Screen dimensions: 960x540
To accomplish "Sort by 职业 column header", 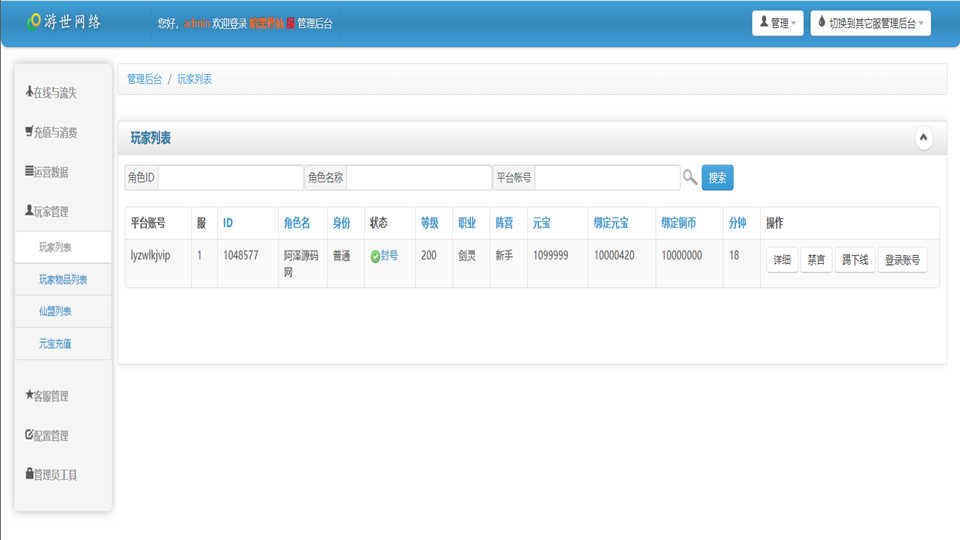I will [x=467, y=223].
